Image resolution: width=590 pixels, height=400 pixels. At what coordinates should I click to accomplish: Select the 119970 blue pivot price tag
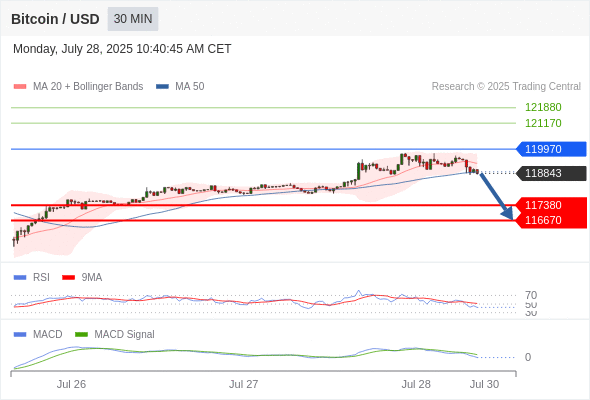tap(551, 149)
